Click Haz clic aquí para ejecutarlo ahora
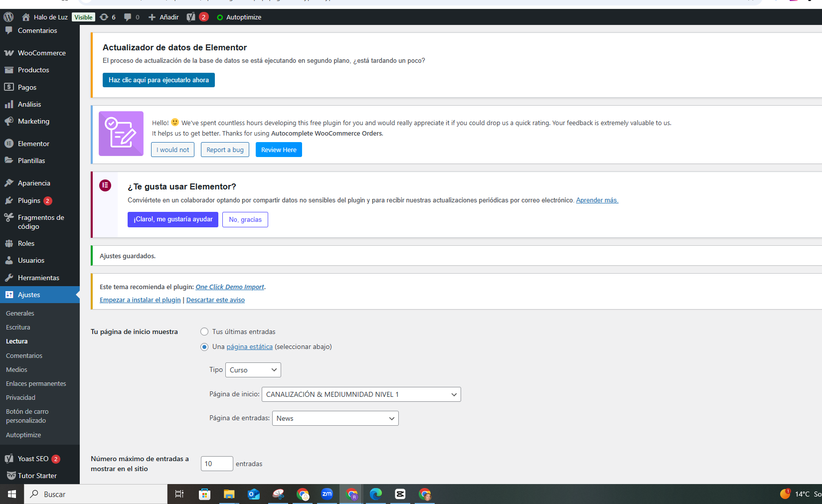This screenshot has width=822, height=504. click(x=159, y=80)
